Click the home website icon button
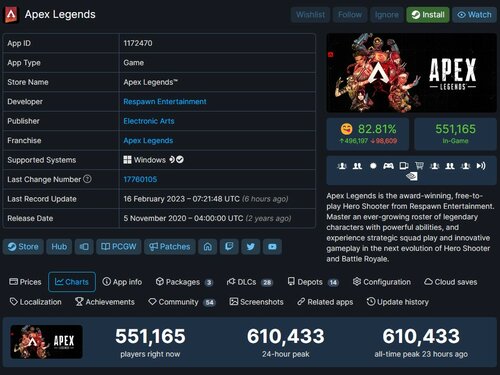 pyautogui.click(x=208, y=247)
